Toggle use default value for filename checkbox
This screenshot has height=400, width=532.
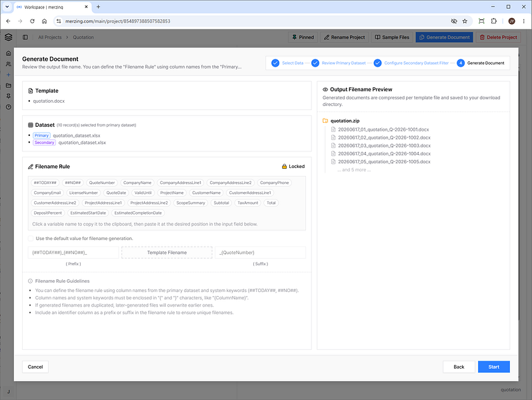click(x=31, y=239)
